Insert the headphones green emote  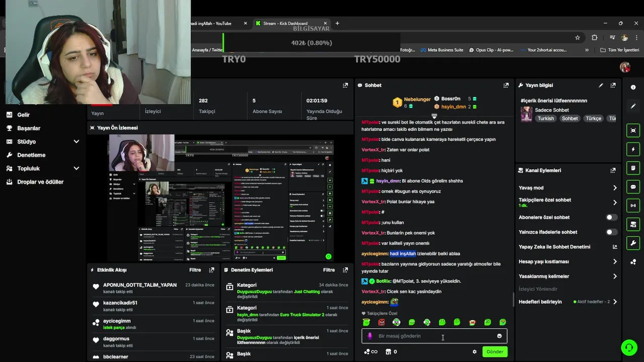point(396,322)
